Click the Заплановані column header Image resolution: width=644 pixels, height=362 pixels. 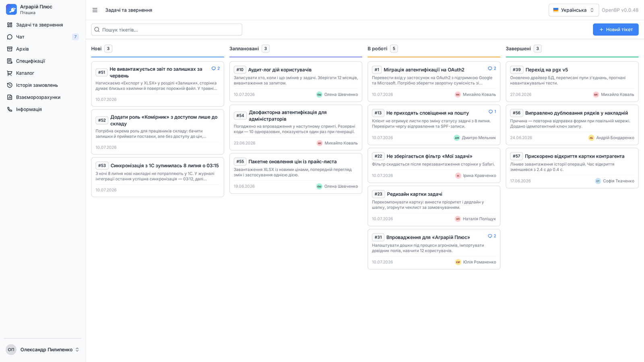point(244,49)
